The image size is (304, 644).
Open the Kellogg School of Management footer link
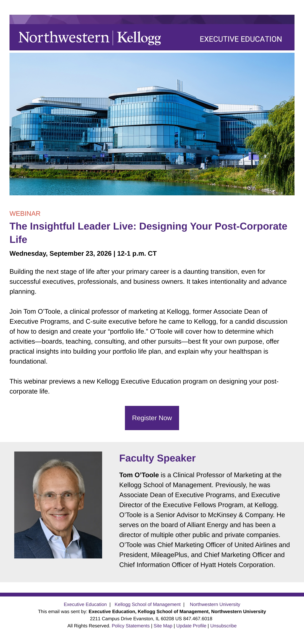tap(147, 604)
